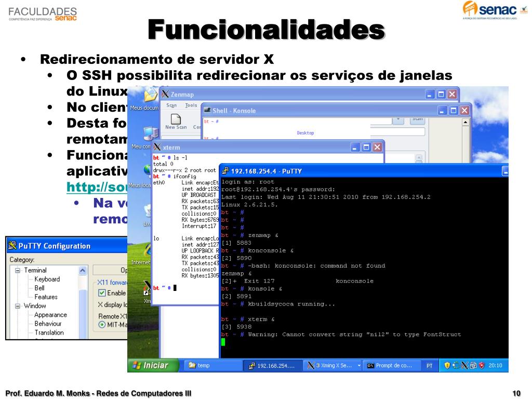The width and height of the screenshot is (532, 399).
Task: Click the Xming X icon in system tray
Action: 464,365
